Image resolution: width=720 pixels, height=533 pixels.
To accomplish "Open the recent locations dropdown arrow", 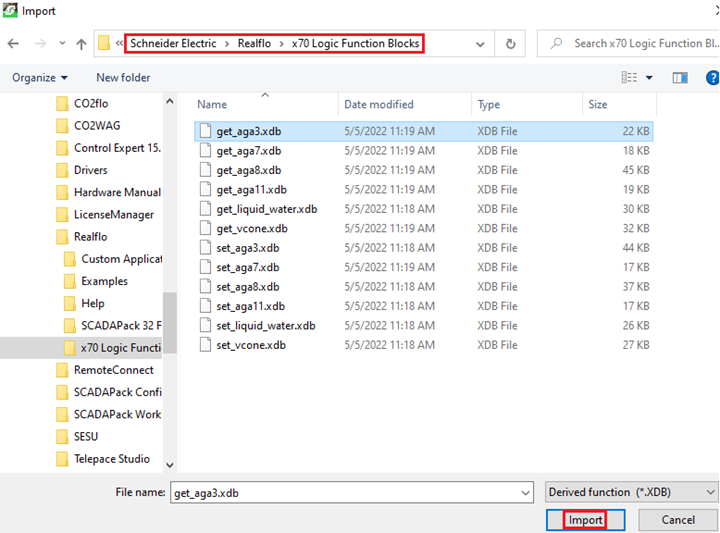I will 62,44.
